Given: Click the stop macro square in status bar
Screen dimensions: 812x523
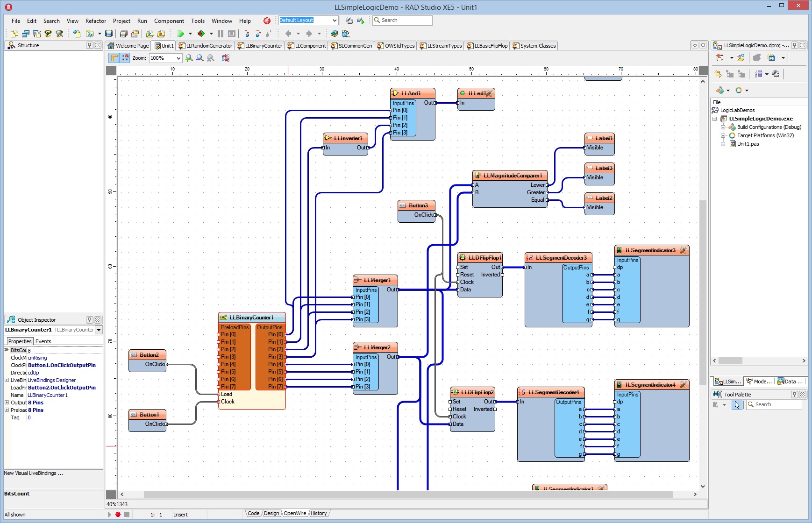Looking at the screenshot, I should click(x=127, y=515).
